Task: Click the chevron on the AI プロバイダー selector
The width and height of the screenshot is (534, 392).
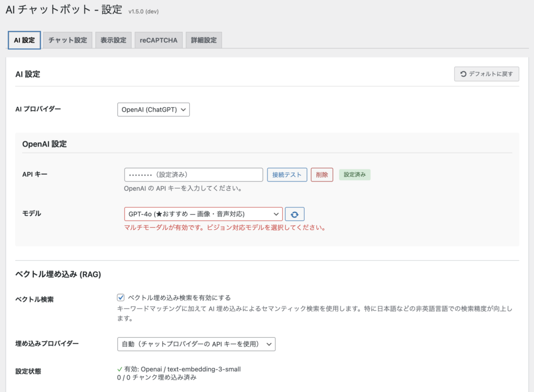Action: [182, 109]
